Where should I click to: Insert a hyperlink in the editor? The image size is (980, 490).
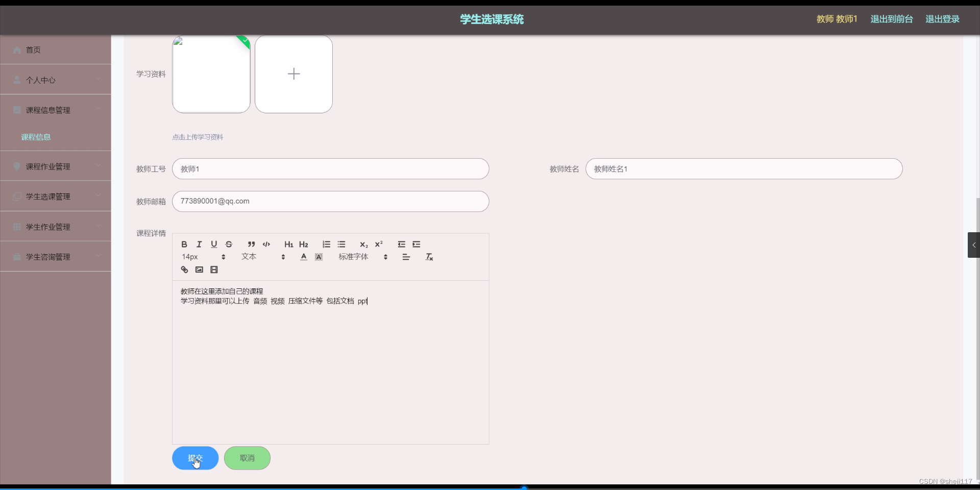pos(184,269)
